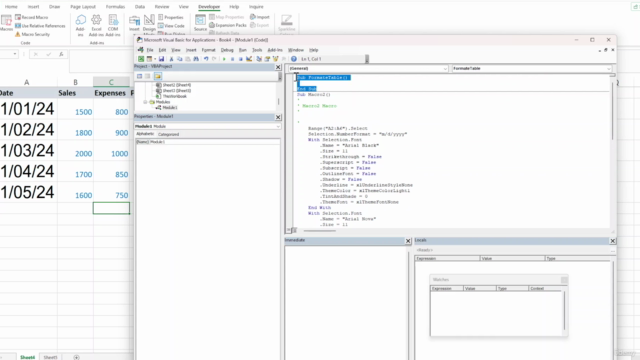This screenshot has width=640, height=360.
Task: Open the FormateTable procedure dropdown
Action: click(x=609, y=69)
